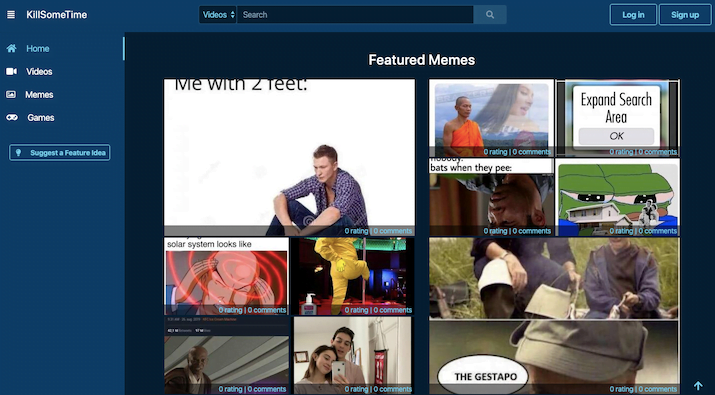715x395 pixels.
Task: Click the Sign up button
Action: pyautogui.click(x=685, y=15)
